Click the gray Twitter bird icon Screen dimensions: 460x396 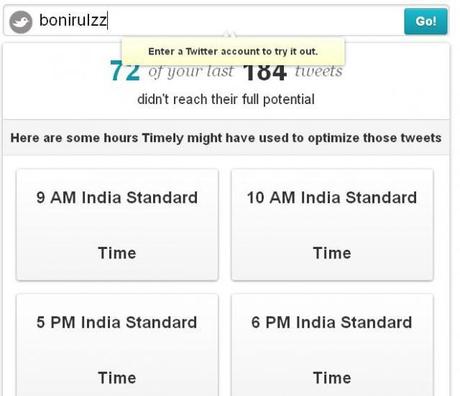(21, 22)
